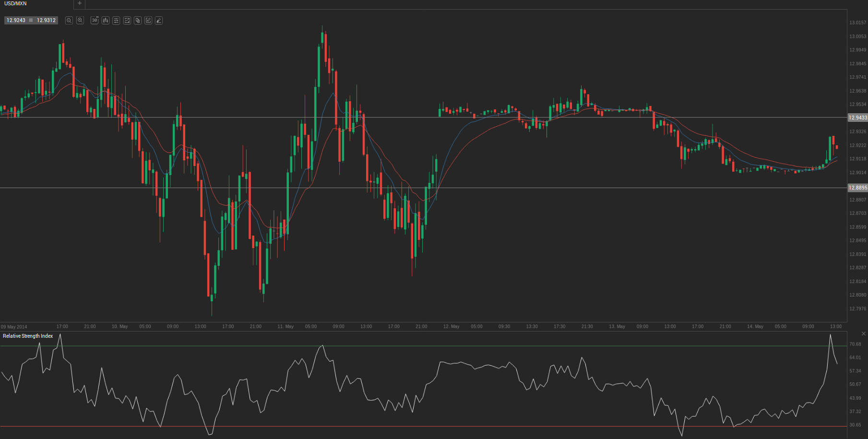Click the zoom in magnifier icon

(x=80, y=20)
